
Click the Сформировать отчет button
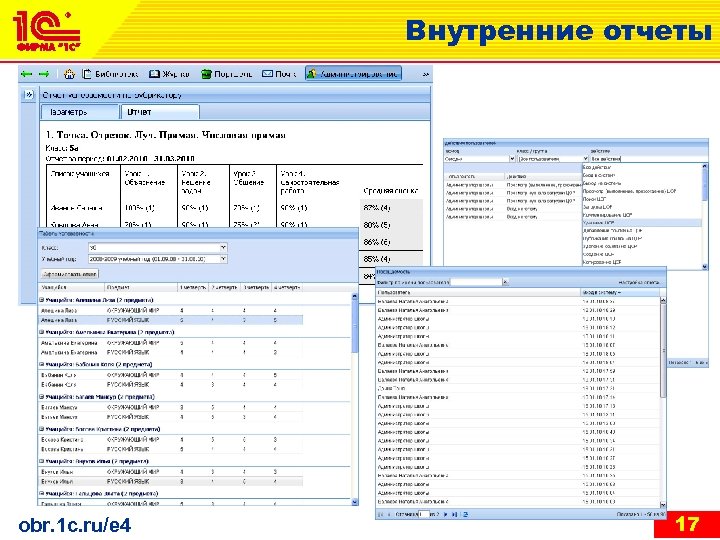tap(70, 274)
